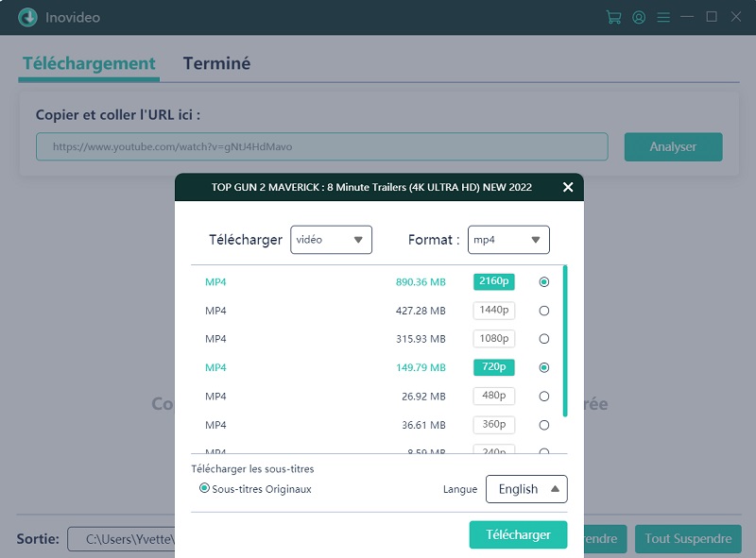Viewport: 756px width, 558px height.
Task: Click the 36.61 MB file size
Action: pyautogui.click(x=423, y=425)
